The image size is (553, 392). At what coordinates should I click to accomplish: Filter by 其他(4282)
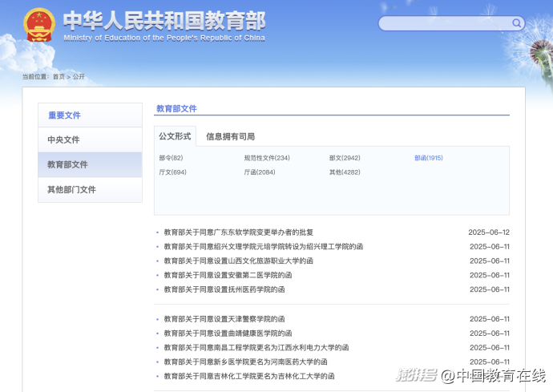click(345, 172)
